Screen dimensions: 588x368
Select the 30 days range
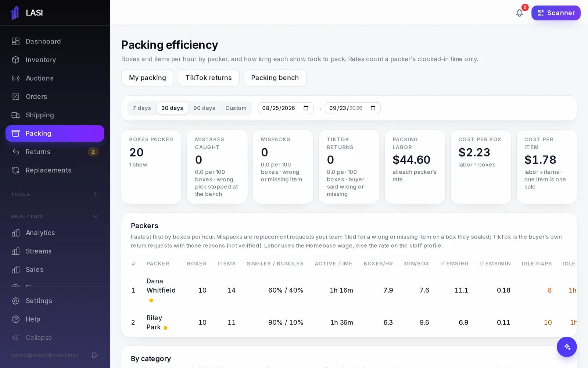coord(172,108)
